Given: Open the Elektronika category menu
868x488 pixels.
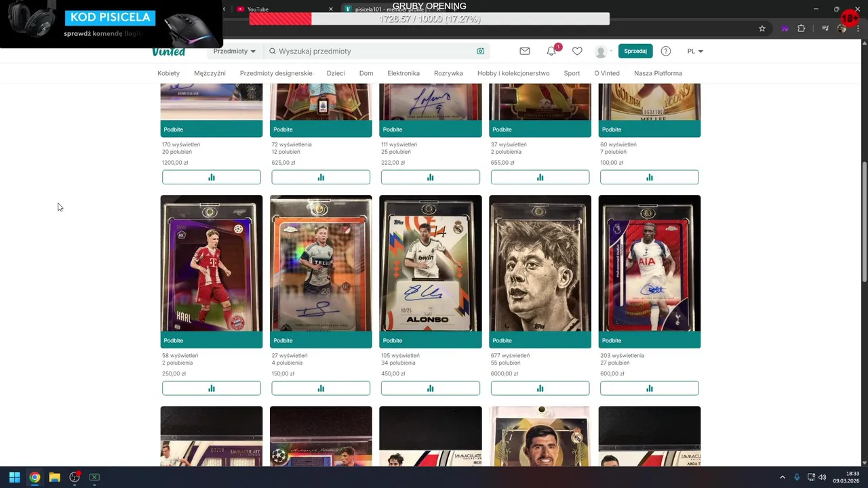Looking at the screenshot, I should coord(403,73).
